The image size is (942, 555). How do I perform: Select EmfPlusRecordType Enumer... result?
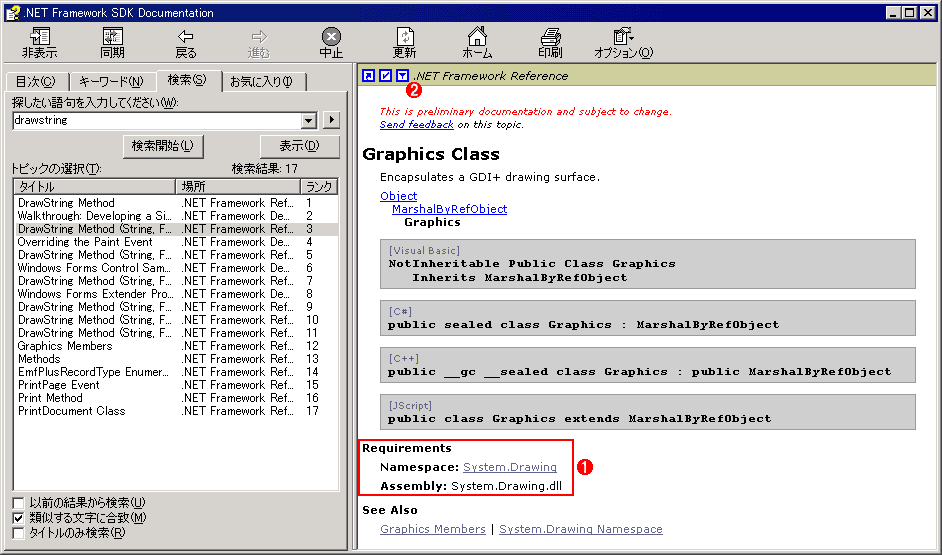pos(175,372)
